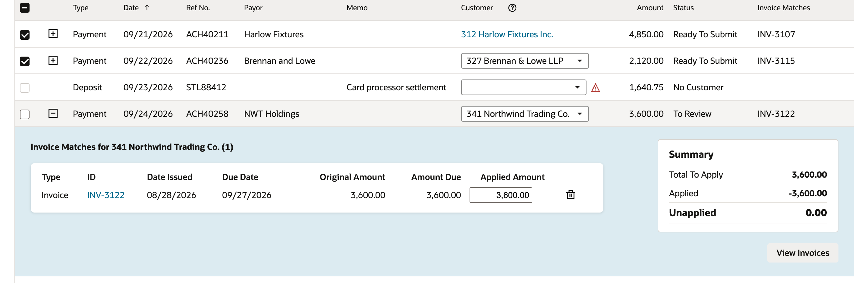Click the 08/28/2026 date issued cell
Image resolution: width=868 pixels, height=283 pixels.
point(171,195)
